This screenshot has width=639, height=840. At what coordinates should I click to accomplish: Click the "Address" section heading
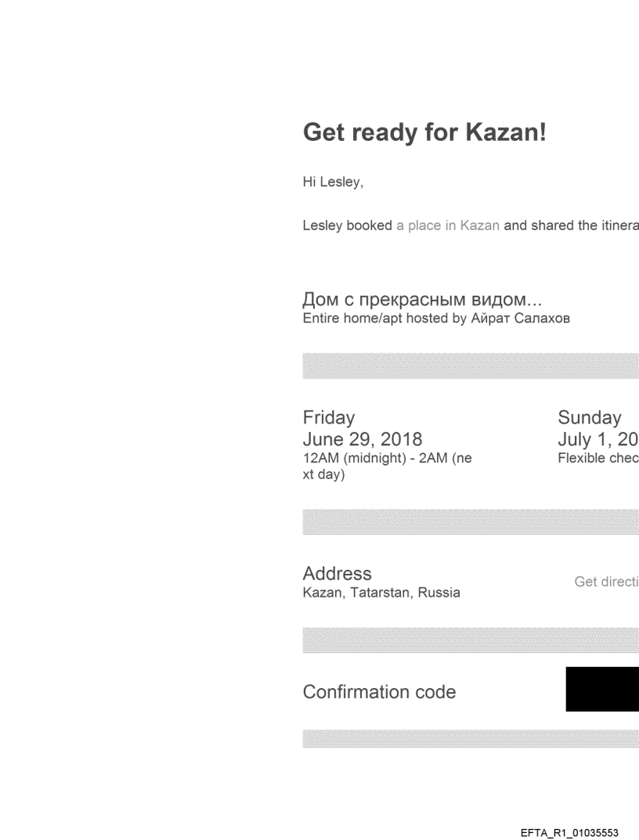click(x=338, y=574)
